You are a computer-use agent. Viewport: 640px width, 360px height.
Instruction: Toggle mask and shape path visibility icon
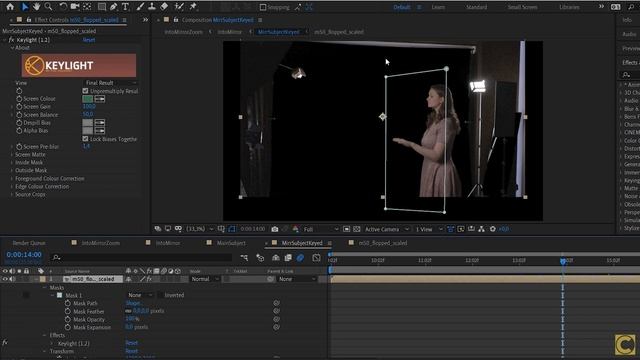pos(232,229)
